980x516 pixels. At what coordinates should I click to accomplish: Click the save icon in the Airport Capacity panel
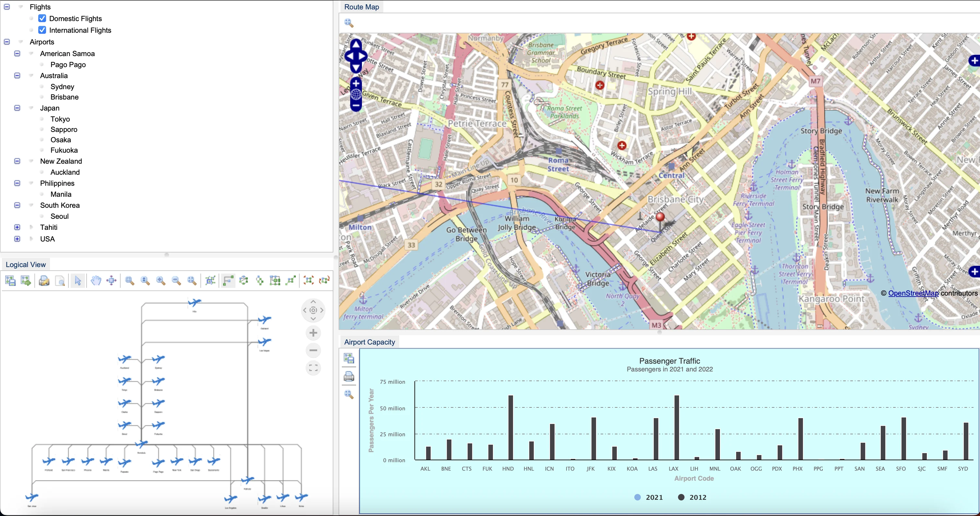(x=349, y=358)
